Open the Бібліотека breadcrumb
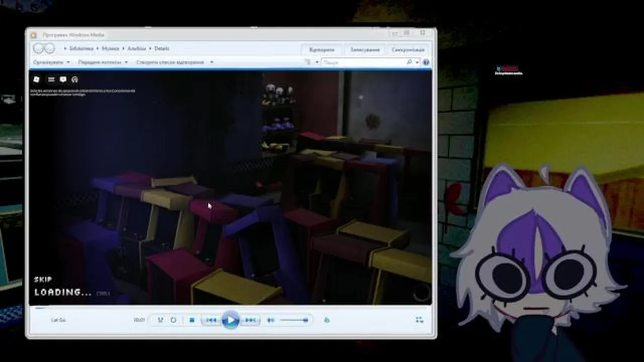Viewport: 644px width, 362px height. [82, 49]
